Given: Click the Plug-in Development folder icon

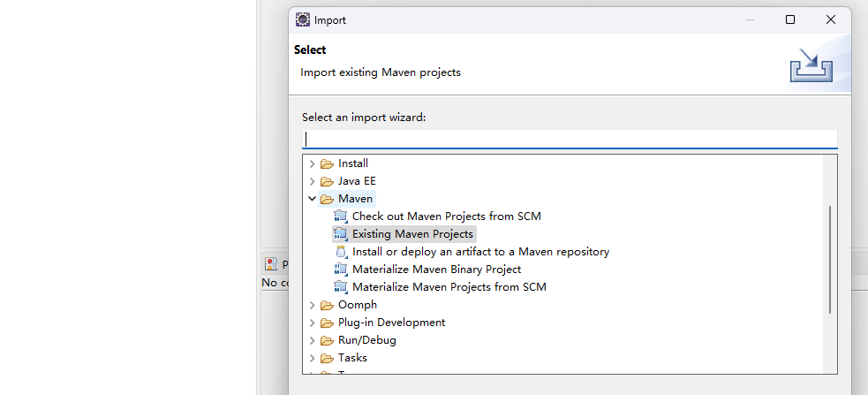Looking at the screenshot, I should (328, 323).
